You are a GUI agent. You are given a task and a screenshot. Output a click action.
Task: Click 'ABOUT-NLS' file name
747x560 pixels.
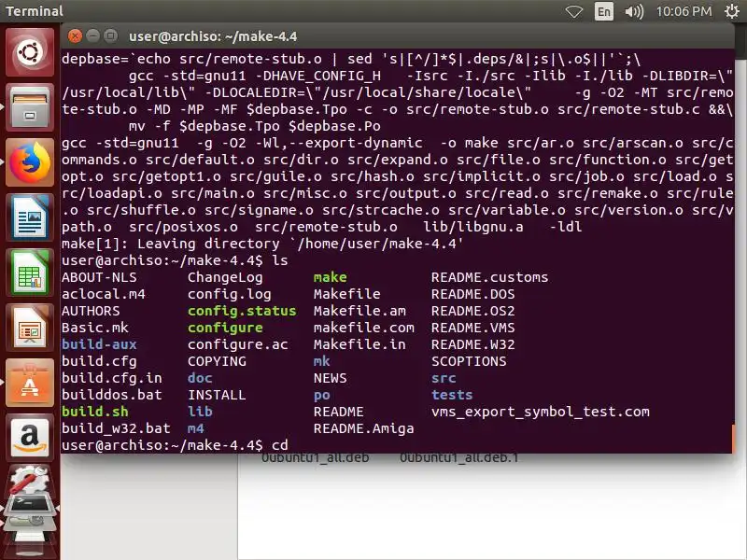pos(99,277)
